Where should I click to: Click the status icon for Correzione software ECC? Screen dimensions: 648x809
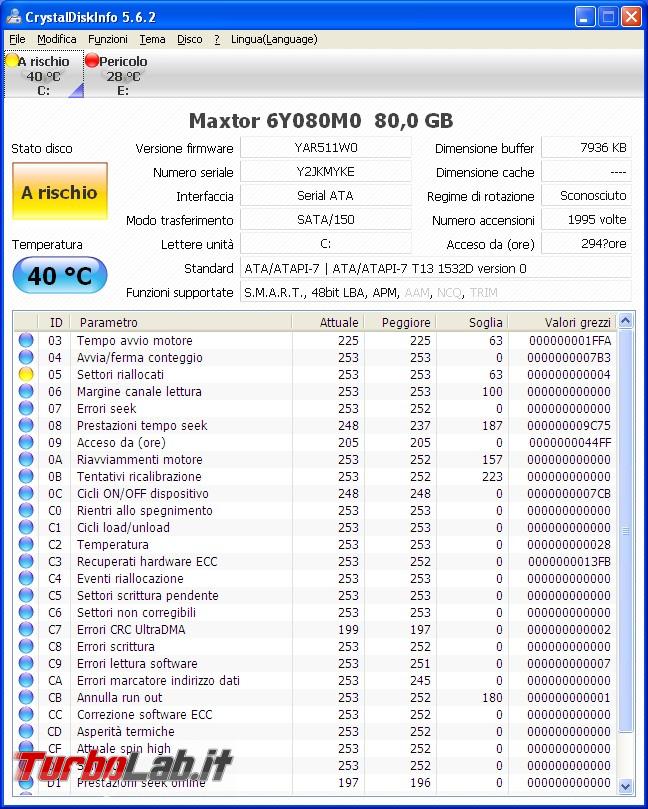point(26,715)
